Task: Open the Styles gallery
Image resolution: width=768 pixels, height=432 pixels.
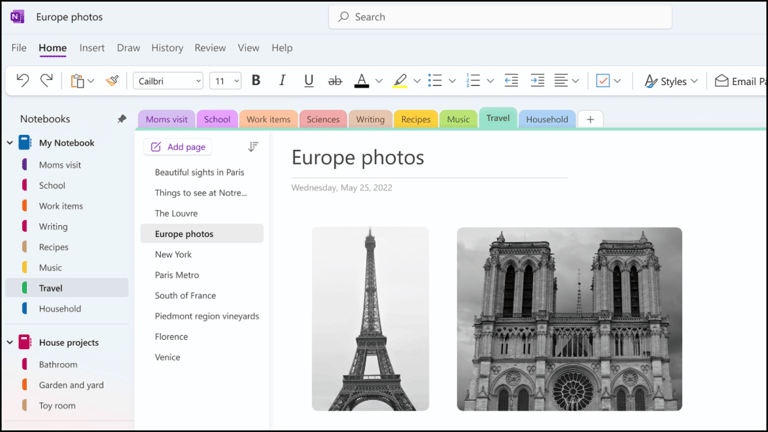Action: [671, 81]
